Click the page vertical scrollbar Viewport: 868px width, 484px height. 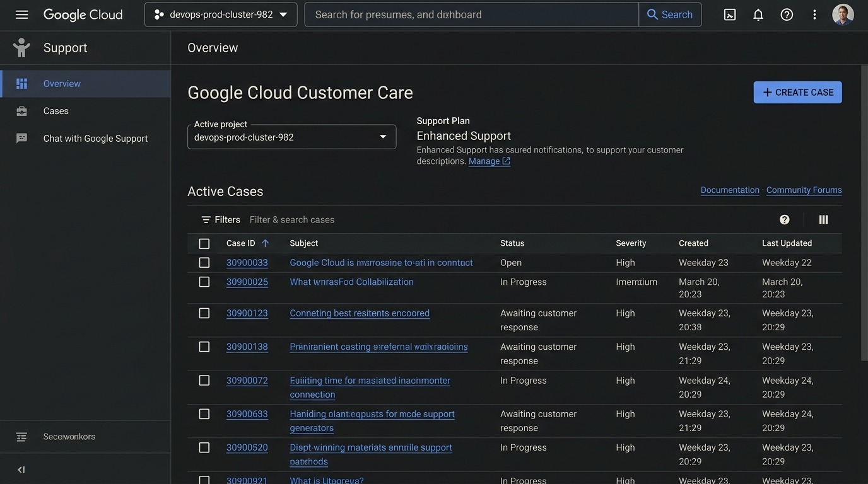[864, 212]
